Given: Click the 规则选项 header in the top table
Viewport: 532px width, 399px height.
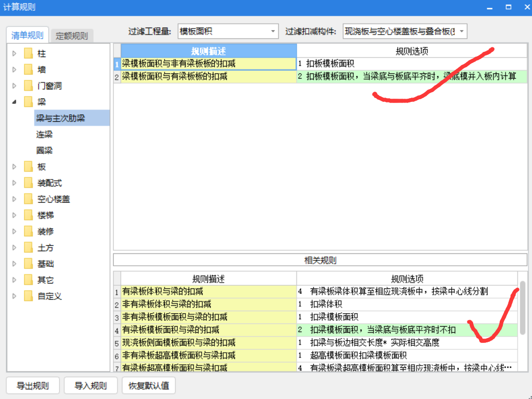Looking at the screenshot, I should [412, 51].
